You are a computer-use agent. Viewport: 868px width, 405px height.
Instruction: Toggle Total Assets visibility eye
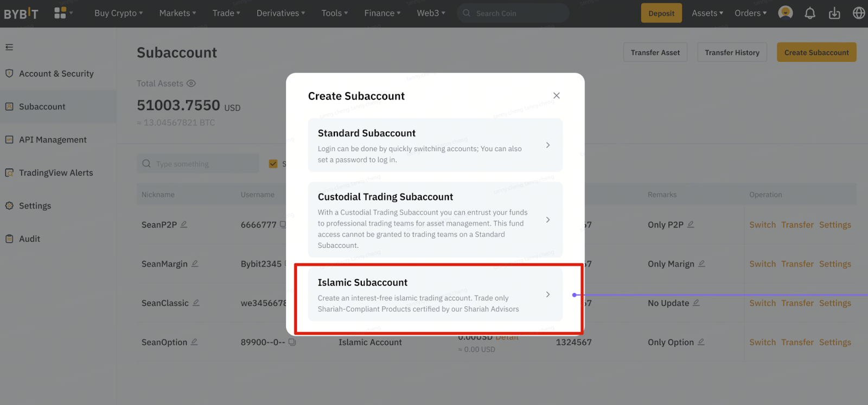(x=191, y=83)
